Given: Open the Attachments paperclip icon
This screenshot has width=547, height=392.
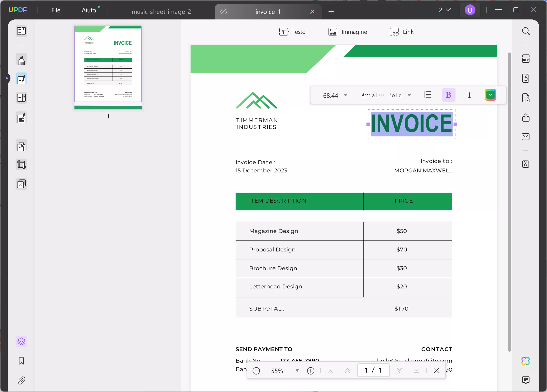Looking at the screenshot, I should tap(21, 380).
